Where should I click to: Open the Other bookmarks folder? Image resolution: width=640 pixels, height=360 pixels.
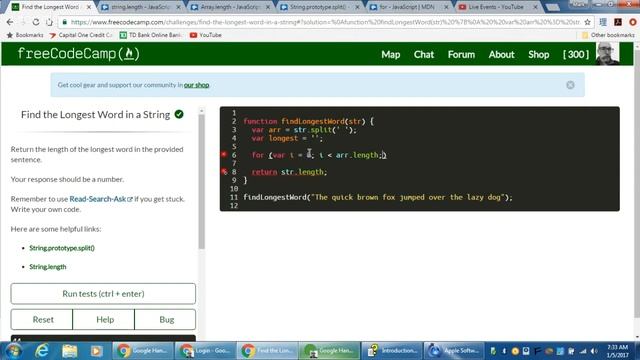[608, 35]
